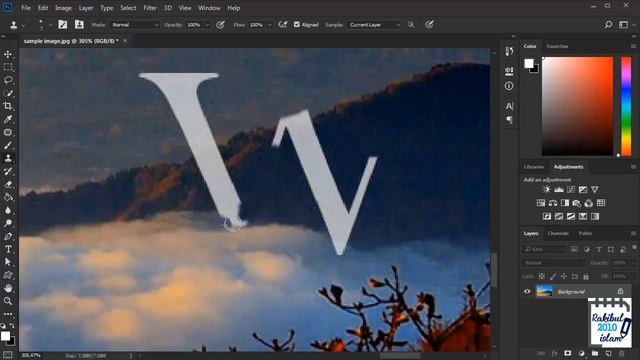Toggle pressure for size button
This screenshot has height=360, width=640.
coord(429,24)
